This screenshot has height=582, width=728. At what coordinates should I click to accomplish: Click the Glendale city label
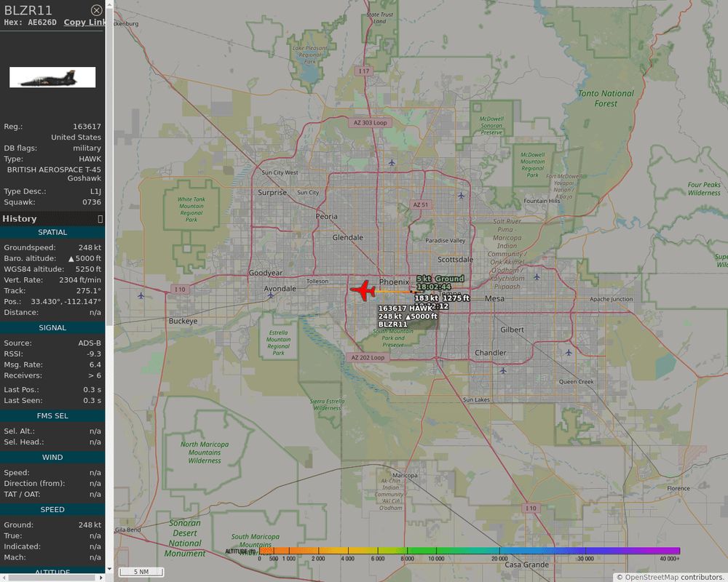[348, 237]
